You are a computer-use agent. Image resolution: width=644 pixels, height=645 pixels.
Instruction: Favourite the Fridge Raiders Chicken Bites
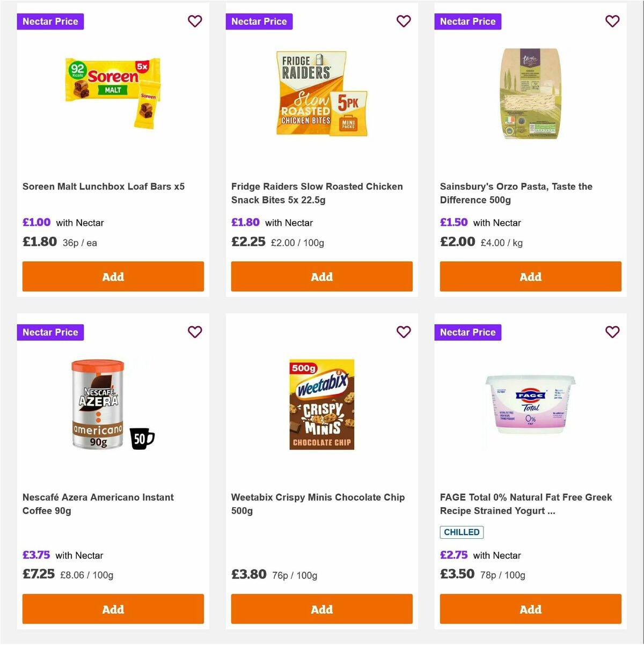(x=404, y=21)
